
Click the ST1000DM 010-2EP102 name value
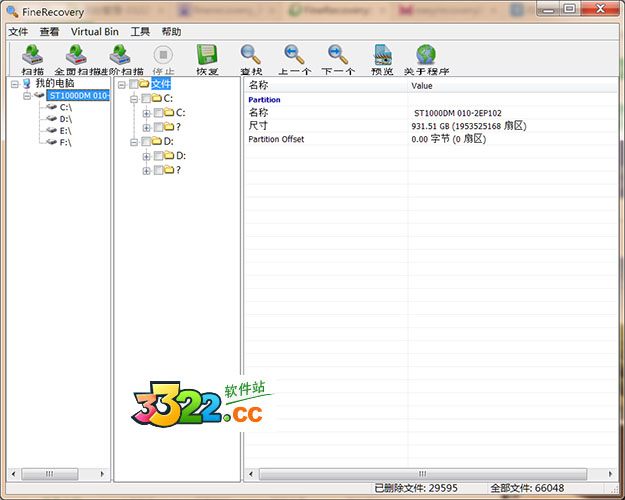[x=458, y=113]
